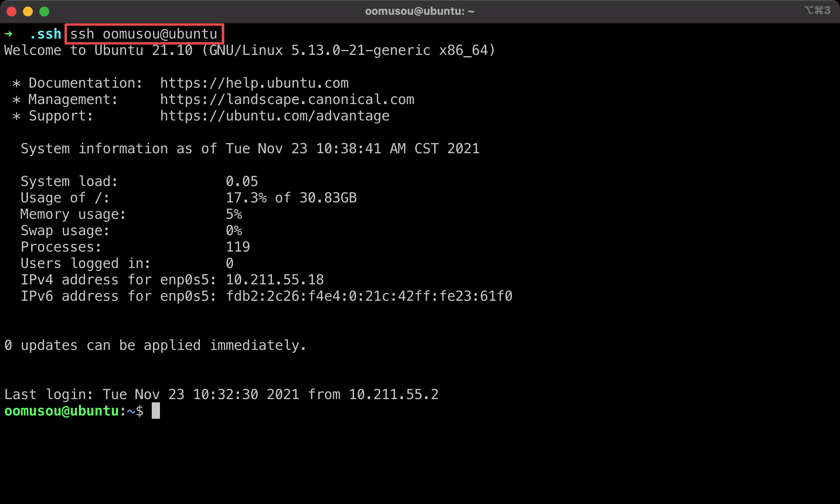The height and width of the screenshot is (504, 840).
Task: Click the .ssh directory in the prompt
Action: (45, 34)
